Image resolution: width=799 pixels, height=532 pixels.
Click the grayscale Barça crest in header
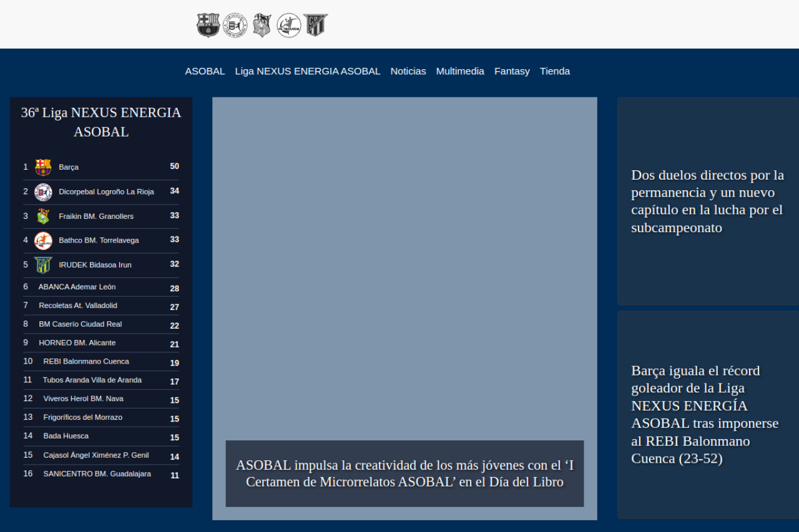coord(208,26)
